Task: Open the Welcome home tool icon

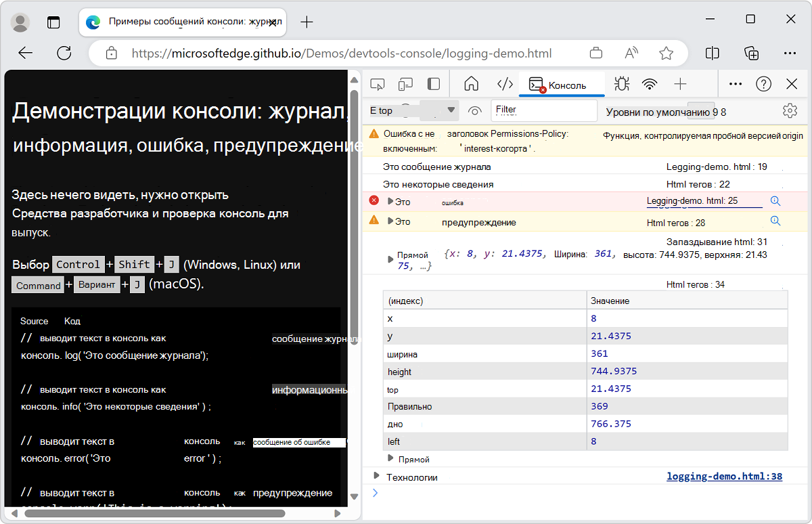Action: pyautogui.click(x=471, y=84)
